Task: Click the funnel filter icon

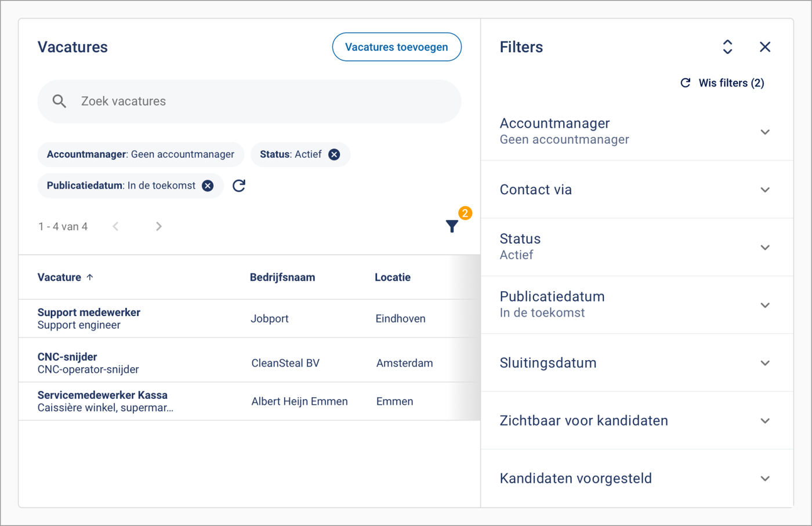Action: click(452, 226)
